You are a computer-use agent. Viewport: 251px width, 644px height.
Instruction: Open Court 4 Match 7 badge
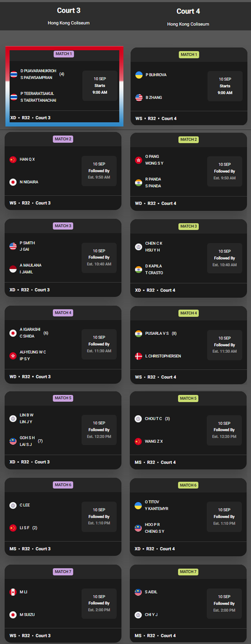pos(188,572)
